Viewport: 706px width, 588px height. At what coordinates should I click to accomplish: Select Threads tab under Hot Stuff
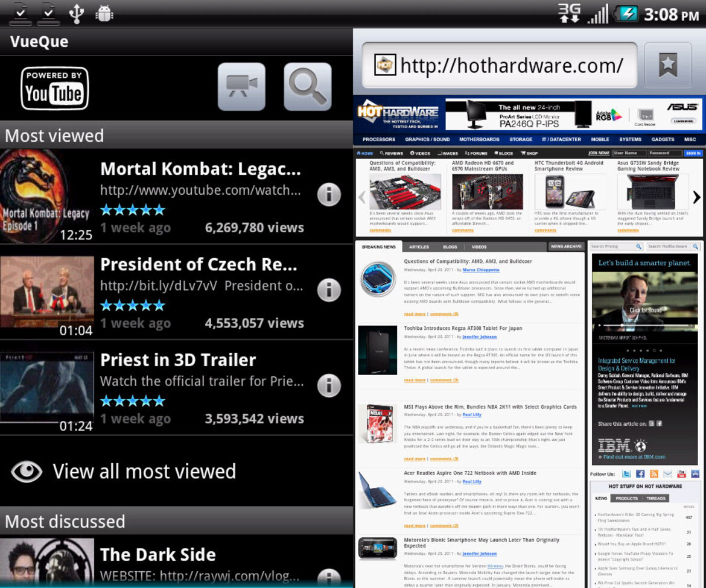[655, 498]
